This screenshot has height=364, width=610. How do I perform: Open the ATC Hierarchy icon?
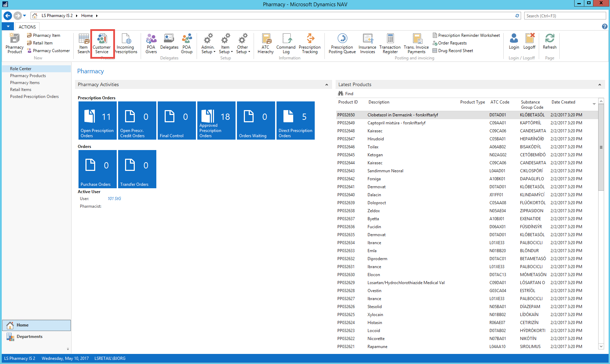pyautogui.click(x=266, y=43)
